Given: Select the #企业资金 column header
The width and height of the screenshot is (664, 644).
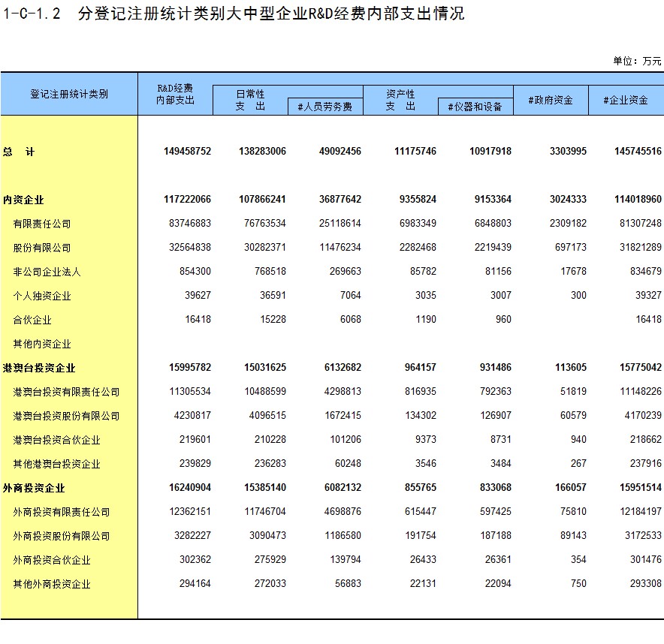Looking at the screenshot, I should click(626, 100).
